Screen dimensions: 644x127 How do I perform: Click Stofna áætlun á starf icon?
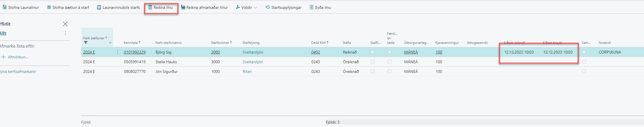[x=49, y=7]
